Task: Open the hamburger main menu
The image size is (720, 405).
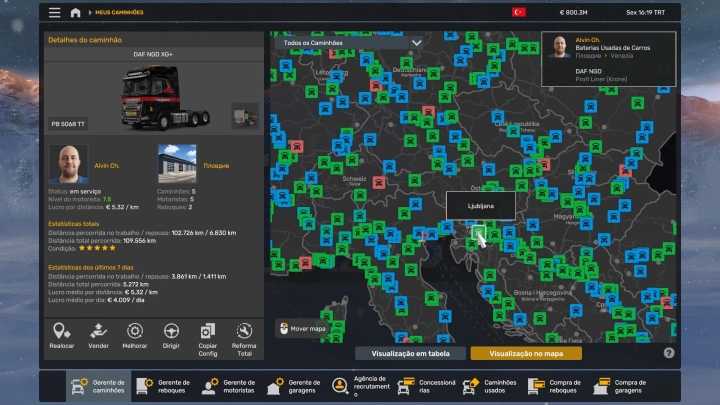Action: point(55,12)
